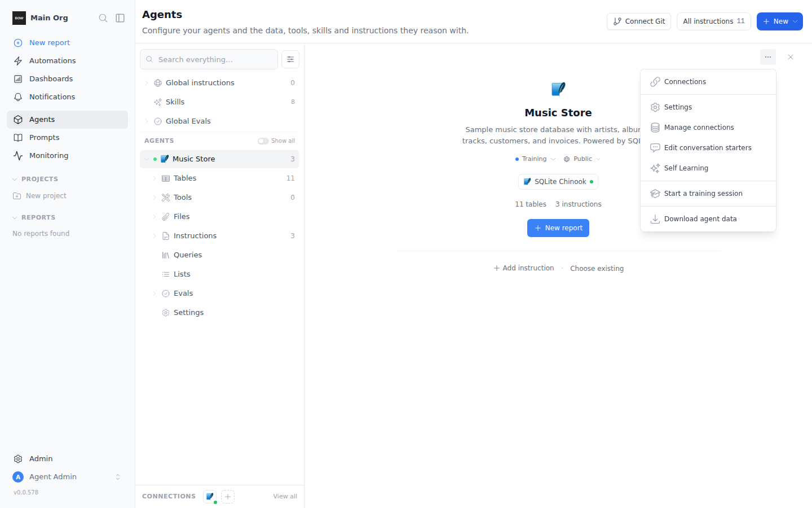
Task: Click the add connection plus icon
Action: pos(228,497)
